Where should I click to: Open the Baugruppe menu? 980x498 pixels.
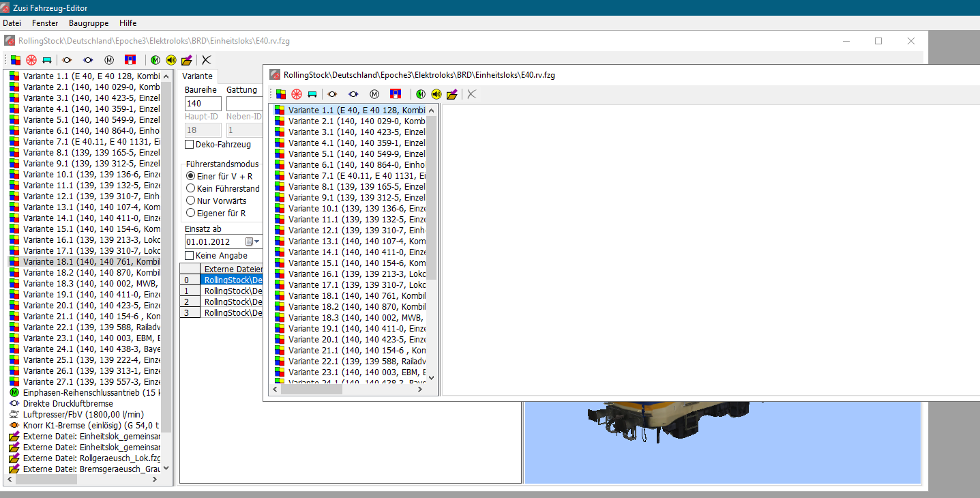point(88,23)
